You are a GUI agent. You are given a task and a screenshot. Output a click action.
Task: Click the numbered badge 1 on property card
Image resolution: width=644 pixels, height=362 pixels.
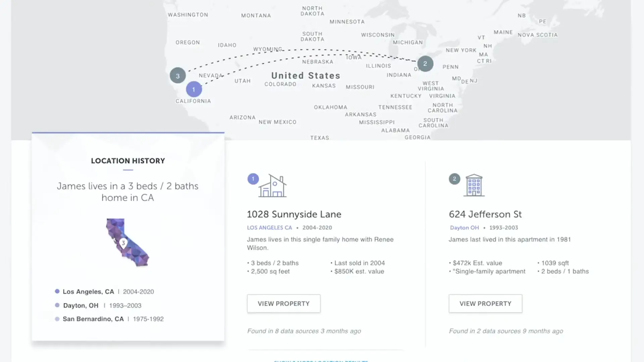[x=253, y=178]
